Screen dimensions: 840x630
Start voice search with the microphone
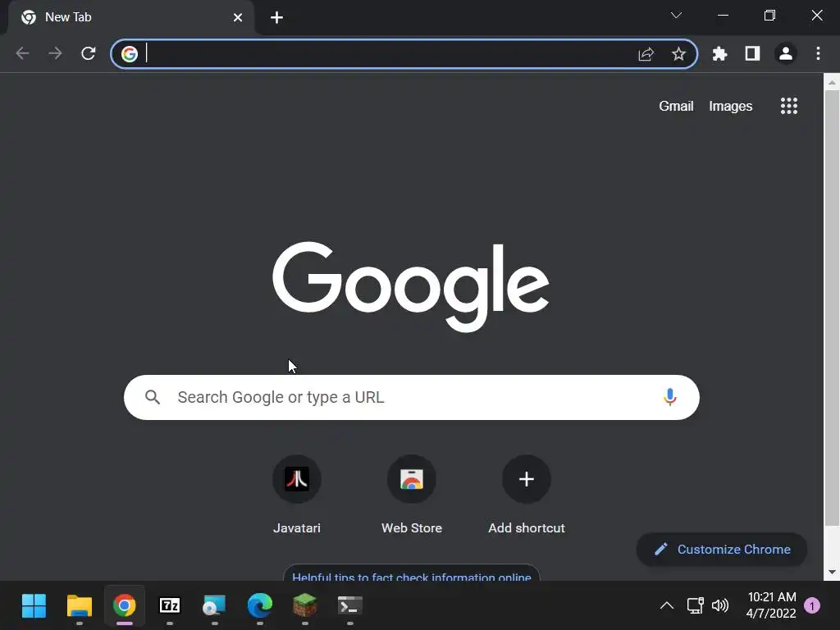(669, 398)
